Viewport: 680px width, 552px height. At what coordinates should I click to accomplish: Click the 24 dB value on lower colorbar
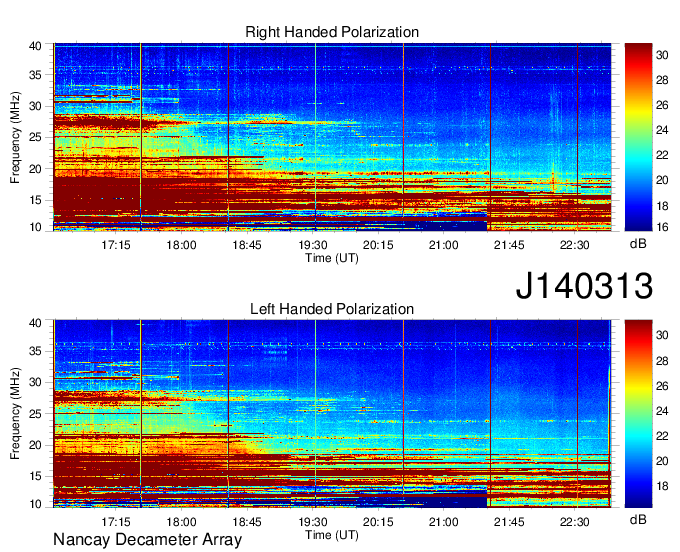(662, 411)
